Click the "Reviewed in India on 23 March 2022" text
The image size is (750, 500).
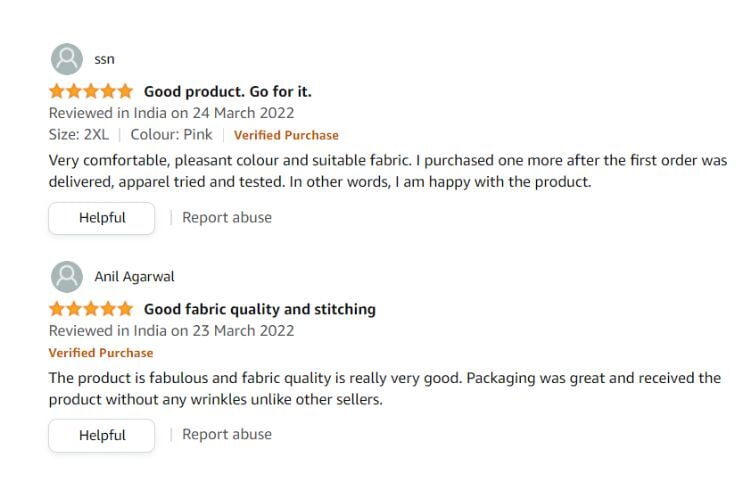(x=171, y=331)
